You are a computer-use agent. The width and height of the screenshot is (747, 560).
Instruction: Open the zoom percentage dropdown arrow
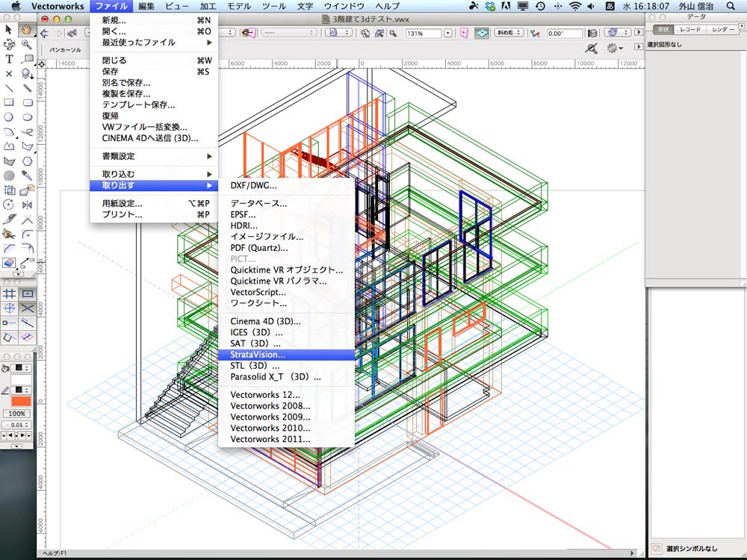point(447,34)
